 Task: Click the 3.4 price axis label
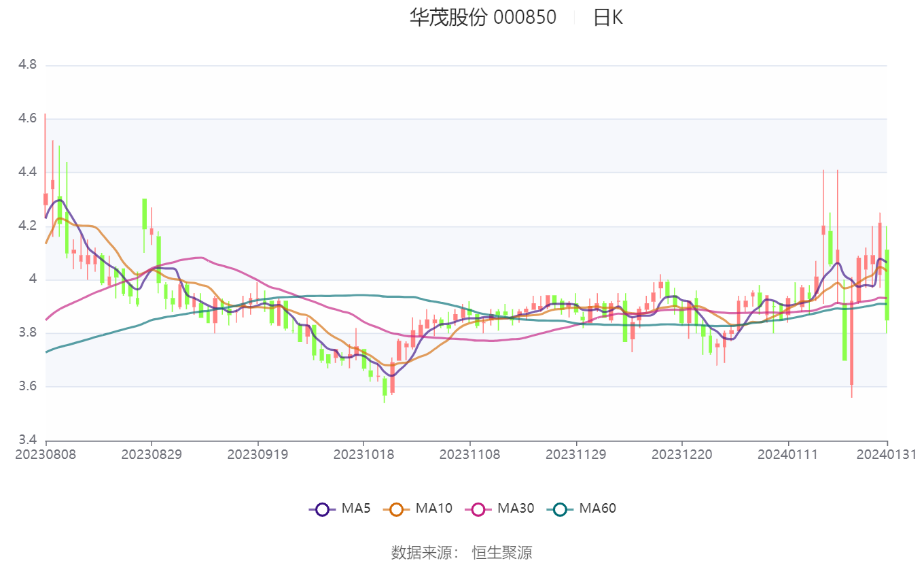[x=27, y=440]
